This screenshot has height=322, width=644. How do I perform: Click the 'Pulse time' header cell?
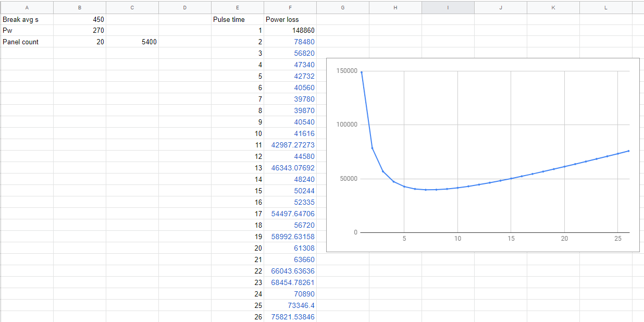[x=237, y=19]
